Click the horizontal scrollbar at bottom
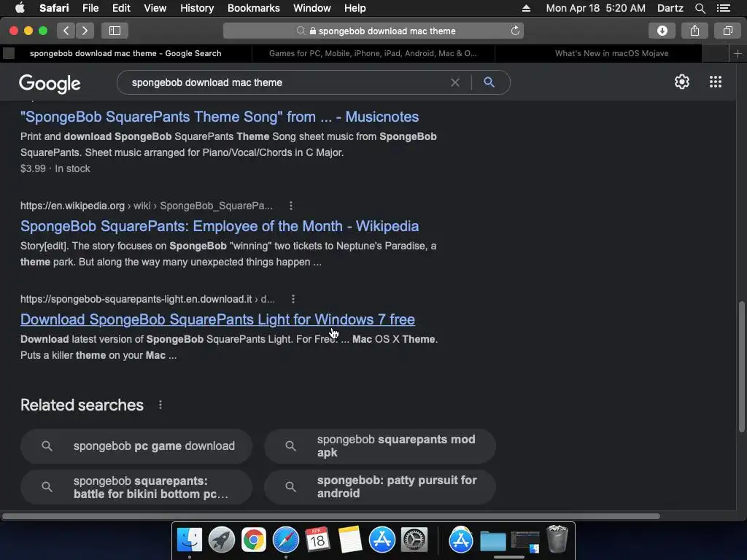This screenshot has height=560, width=747. tap(330, 516)
